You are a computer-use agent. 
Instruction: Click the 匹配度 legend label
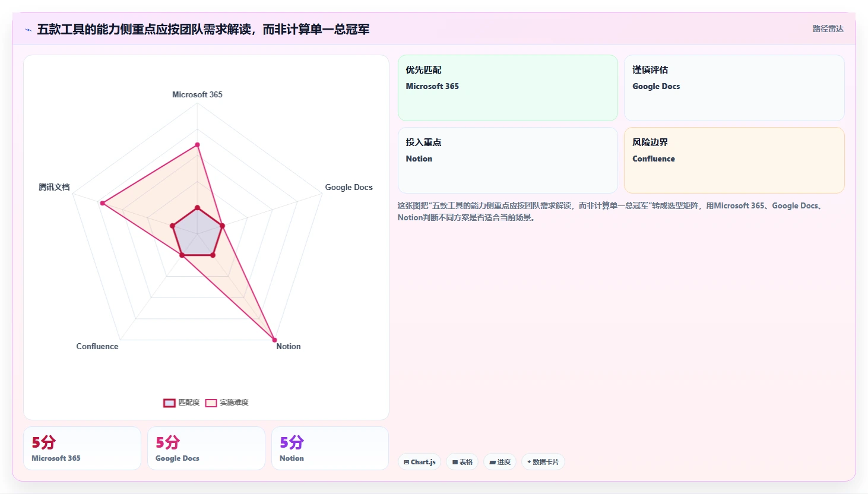189,403
